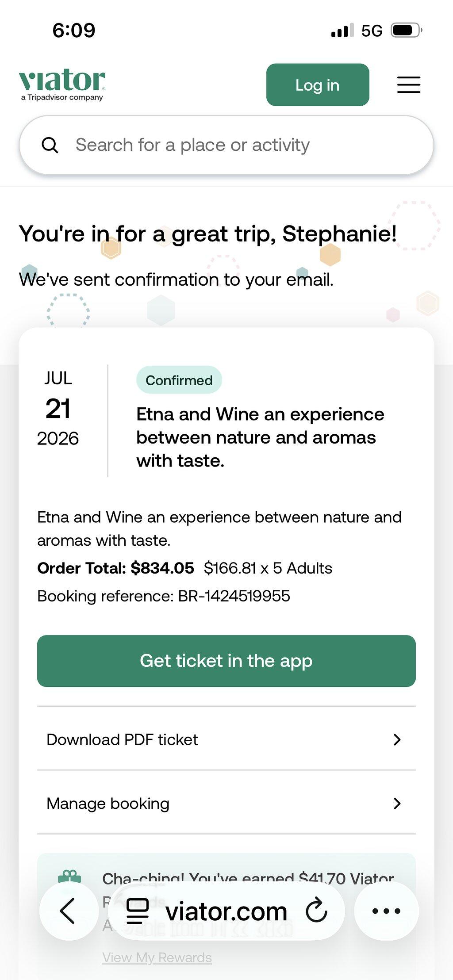
Task: Click the Log in button
Action: point(318,85)
